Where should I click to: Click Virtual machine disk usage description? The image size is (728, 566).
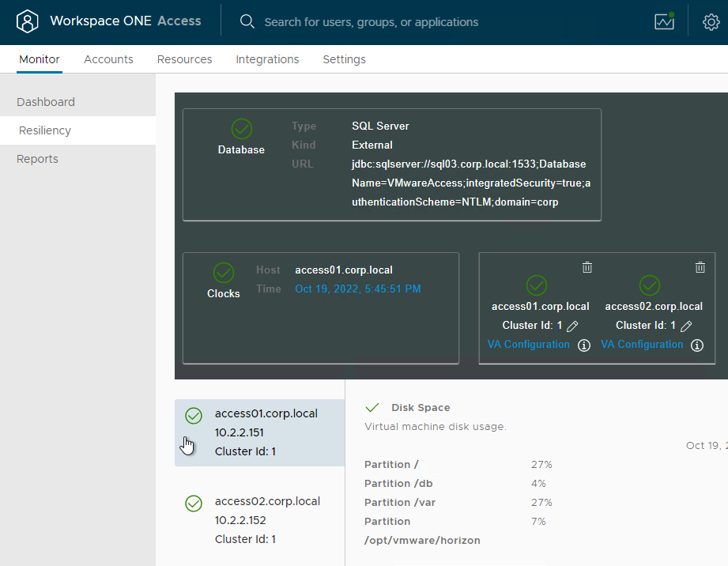click(x=435, y=426)
